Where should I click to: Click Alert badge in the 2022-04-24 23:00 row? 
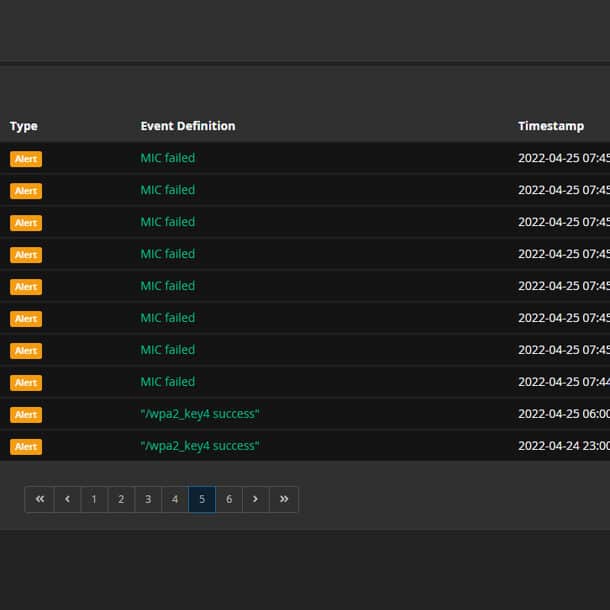[26, 446]
